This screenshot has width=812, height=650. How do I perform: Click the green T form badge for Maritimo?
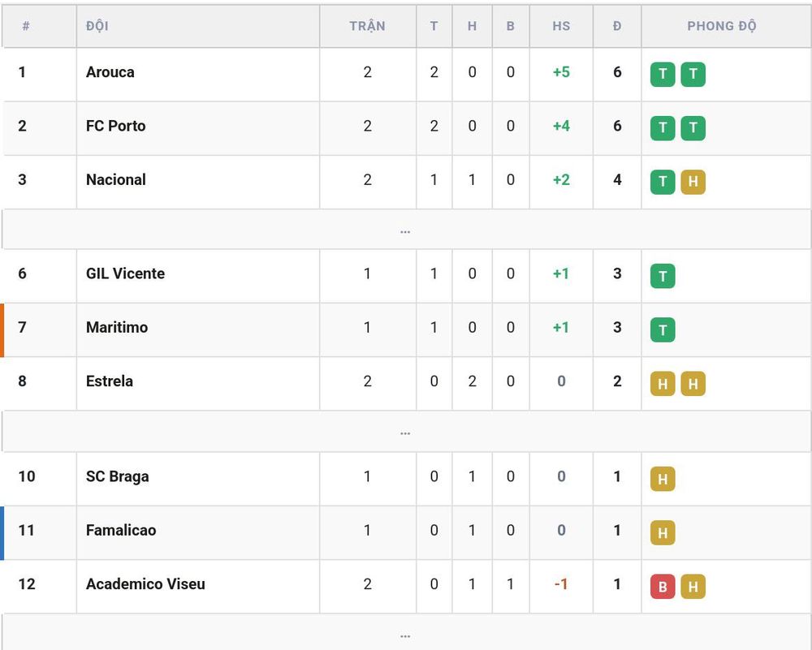pos(663,329)
